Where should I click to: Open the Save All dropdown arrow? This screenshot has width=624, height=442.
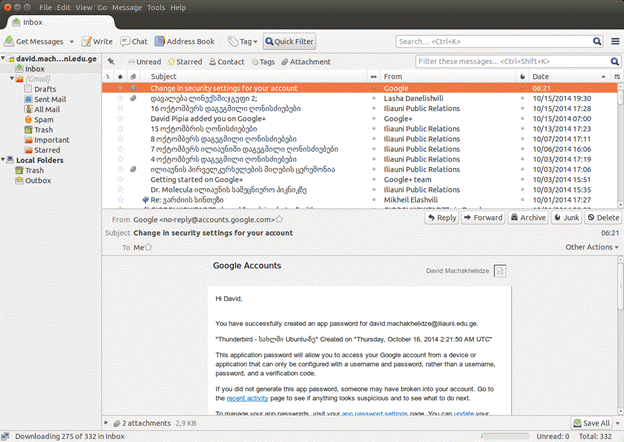pos(617,423)
